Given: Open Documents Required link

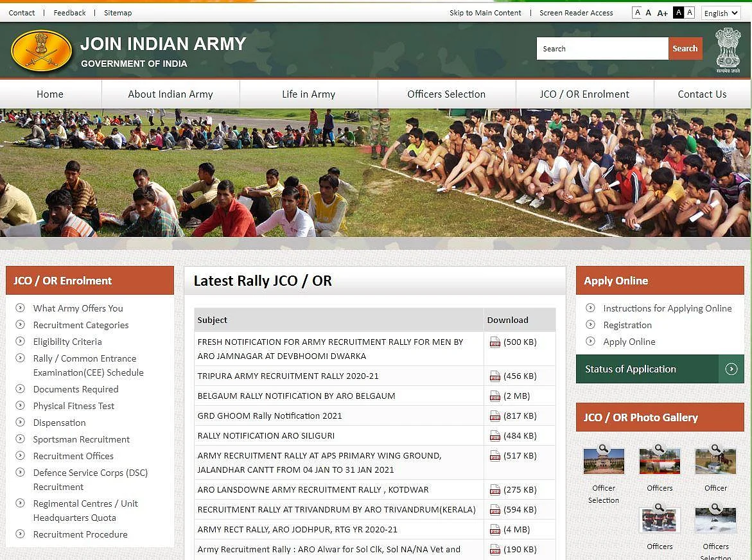Looking at the screenshot, I should [76, 389].
